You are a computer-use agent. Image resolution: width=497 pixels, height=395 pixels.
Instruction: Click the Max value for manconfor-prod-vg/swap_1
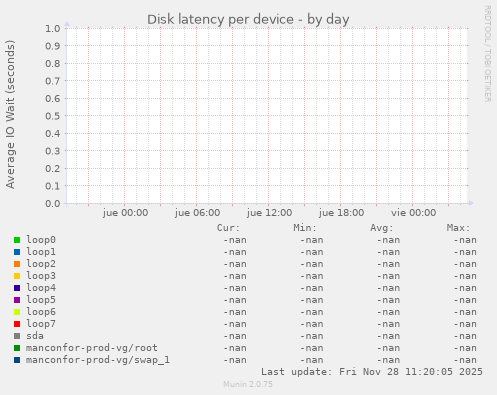(x=465, y=360)
